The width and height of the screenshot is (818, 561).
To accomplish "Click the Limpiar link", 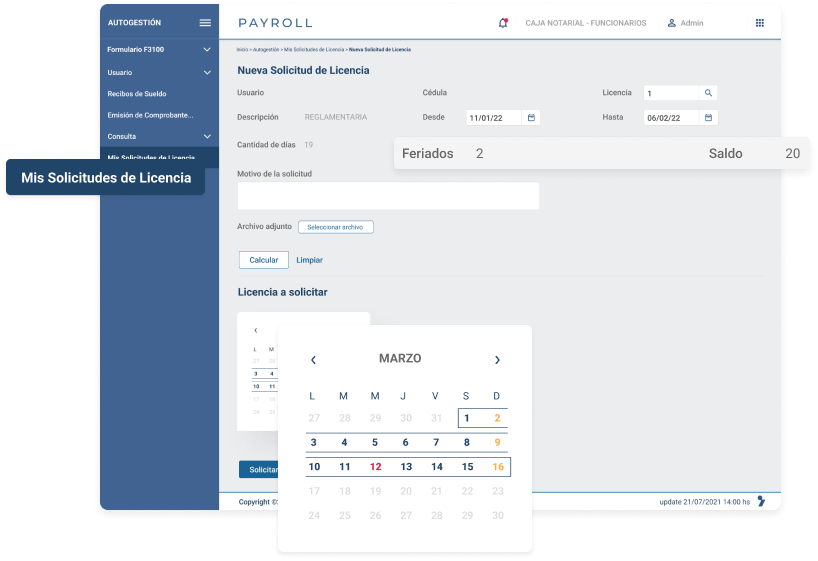I will point(309,260).
